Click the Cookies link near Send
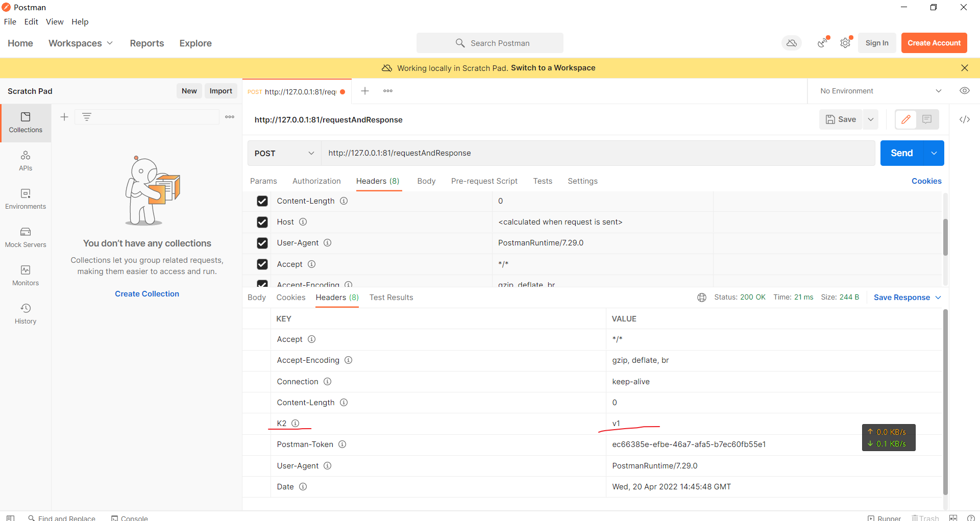 tap(927, 181)
